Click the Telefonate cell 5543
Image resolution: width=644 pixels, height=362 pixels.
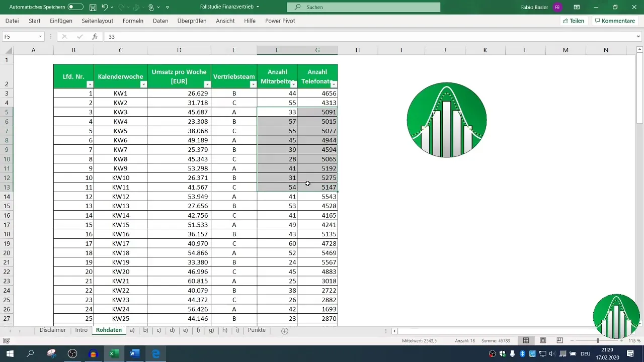coord(317,197)
